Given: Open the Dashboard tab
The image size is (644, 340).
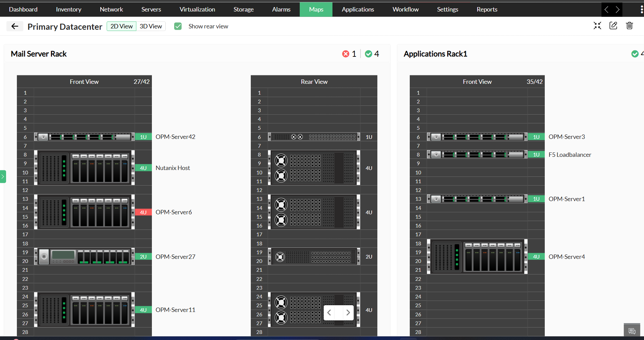Looking at the screenshot, I should pyautogui.click(x=23, y=9).
